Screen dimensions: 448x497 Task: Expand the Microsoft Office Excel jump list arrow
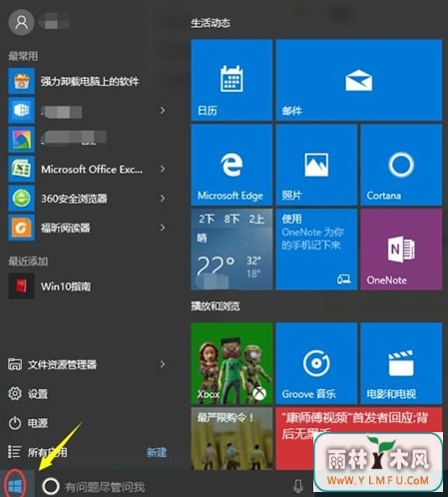(163, 169)
